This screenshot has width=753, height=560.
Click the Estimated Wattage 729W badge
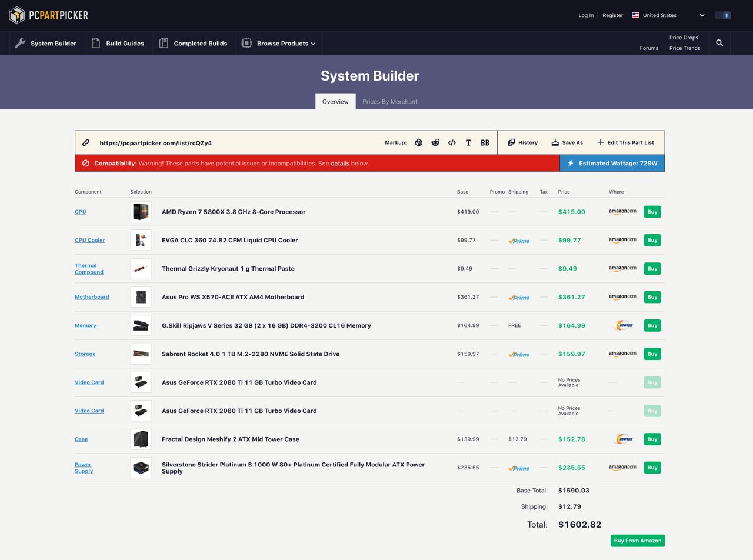click(x=612, y=163)
